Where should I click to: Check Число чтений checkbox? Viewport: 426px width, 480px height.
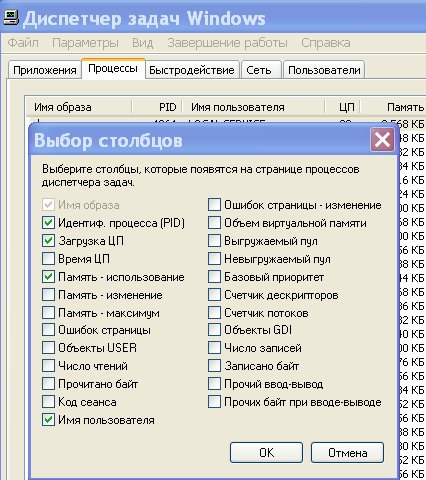click(48, 366)
